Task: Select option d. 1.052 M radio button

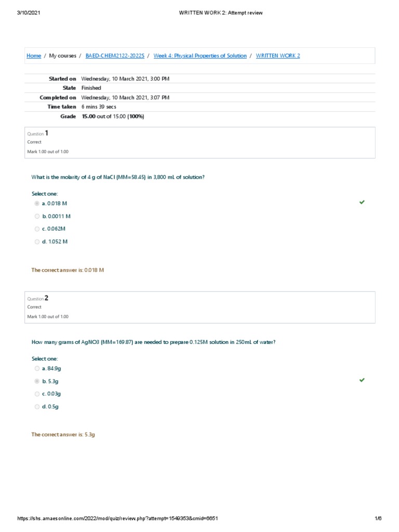Action: pos(37,242)
